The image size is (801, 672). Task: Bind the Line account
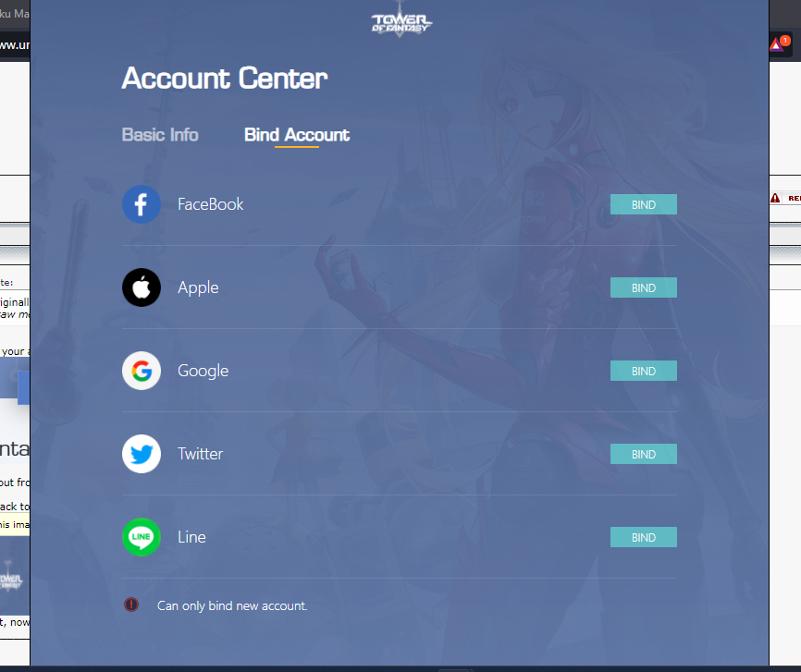(x=643, y=537)
